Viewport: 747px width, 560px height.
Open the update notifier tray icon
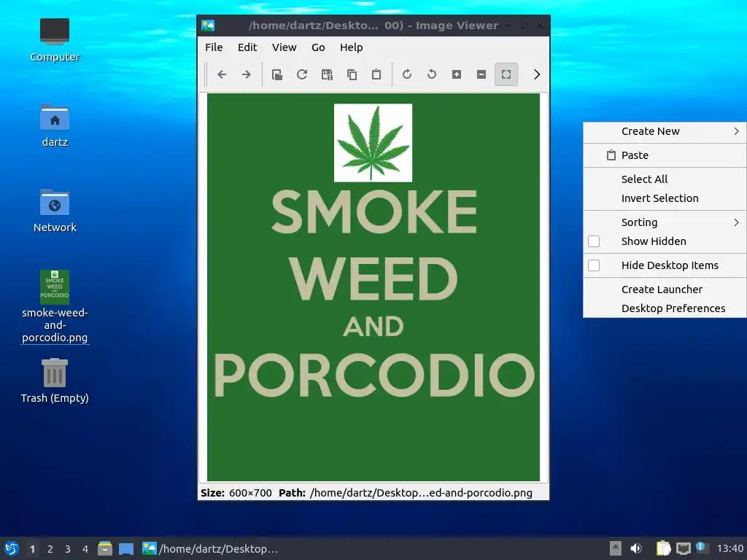pos(701,548)
